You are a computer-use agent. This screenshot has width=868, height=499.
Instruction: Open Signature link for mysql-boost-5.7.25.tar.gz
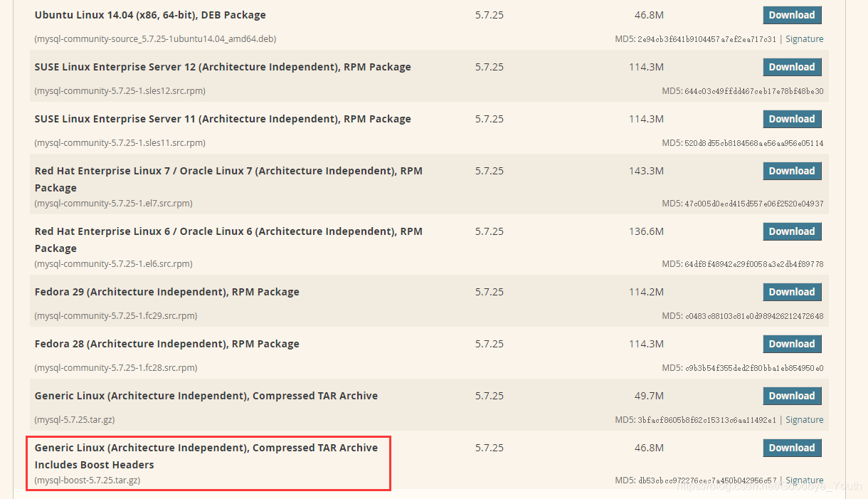pos(804,480)
